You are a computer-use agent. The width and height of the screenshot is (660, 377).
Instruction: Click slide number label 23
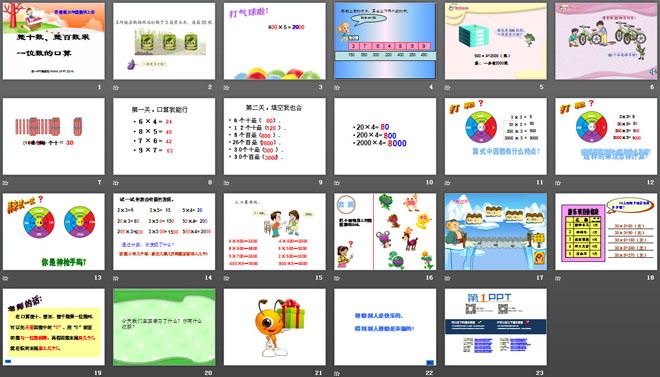tap(539, 372)
